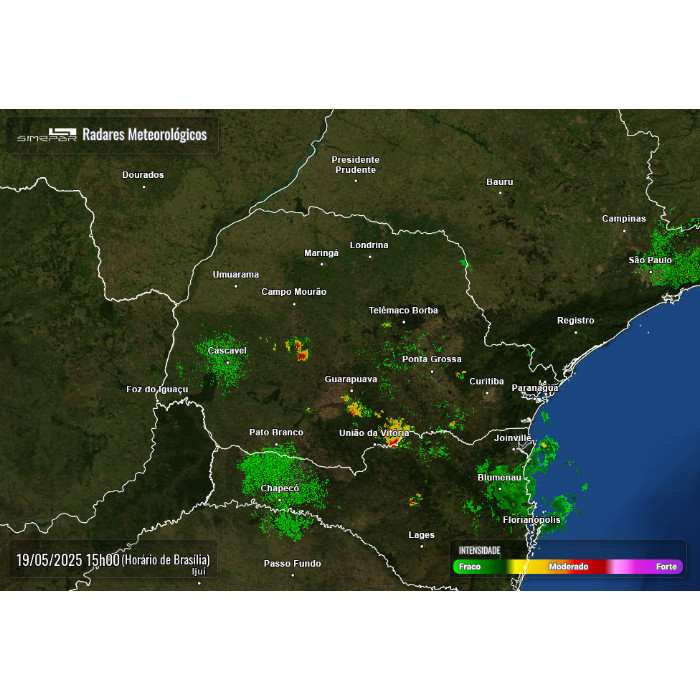Click the green 'Fraco' end of intensity scale

470,567
